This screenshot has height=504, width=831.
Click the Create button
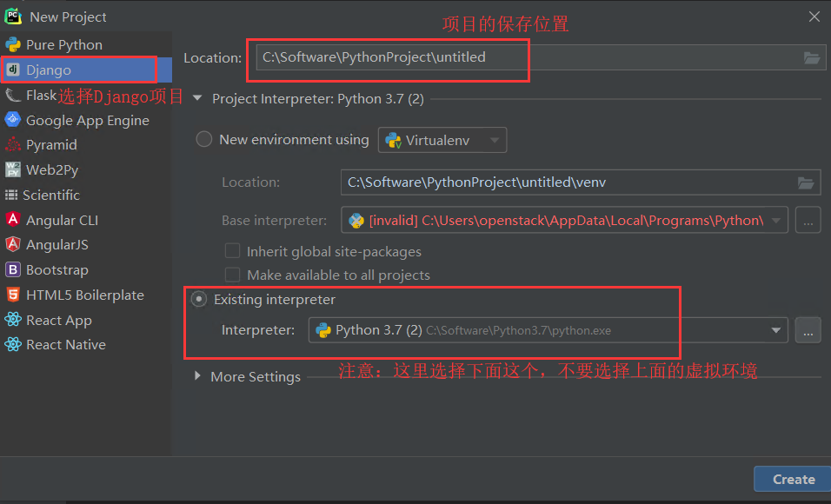[x=791, y=479]
